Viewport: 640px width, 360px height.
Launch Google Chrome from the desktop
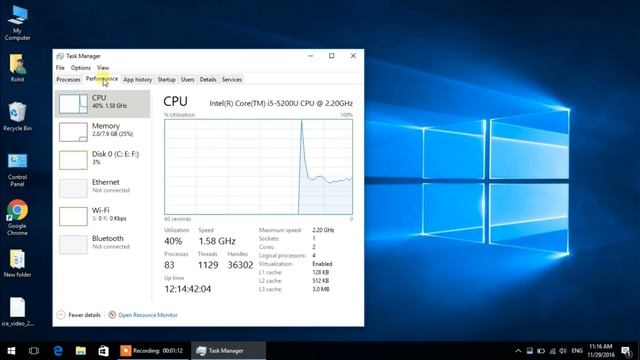pos(17,218)
